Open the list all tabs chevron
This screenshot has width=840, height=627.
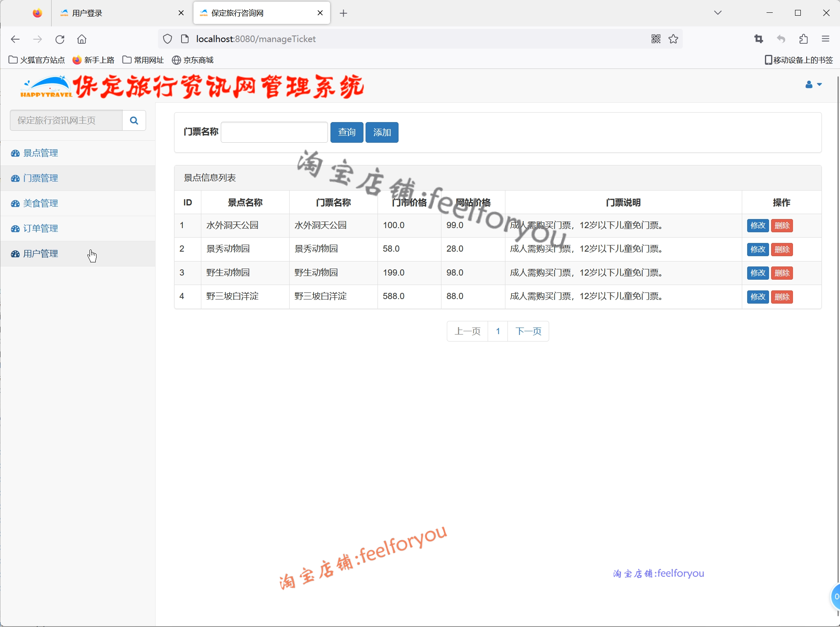pyautogui.click(x=718, y=13)
